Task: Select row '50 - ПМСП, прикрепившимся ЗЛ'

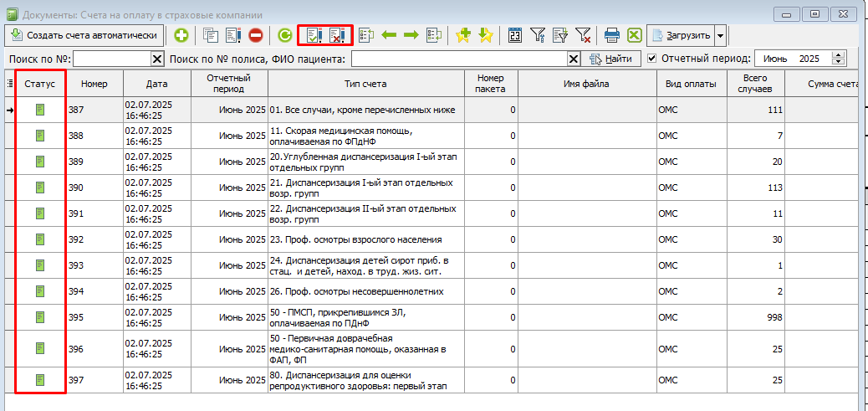Action: point(431,317)
